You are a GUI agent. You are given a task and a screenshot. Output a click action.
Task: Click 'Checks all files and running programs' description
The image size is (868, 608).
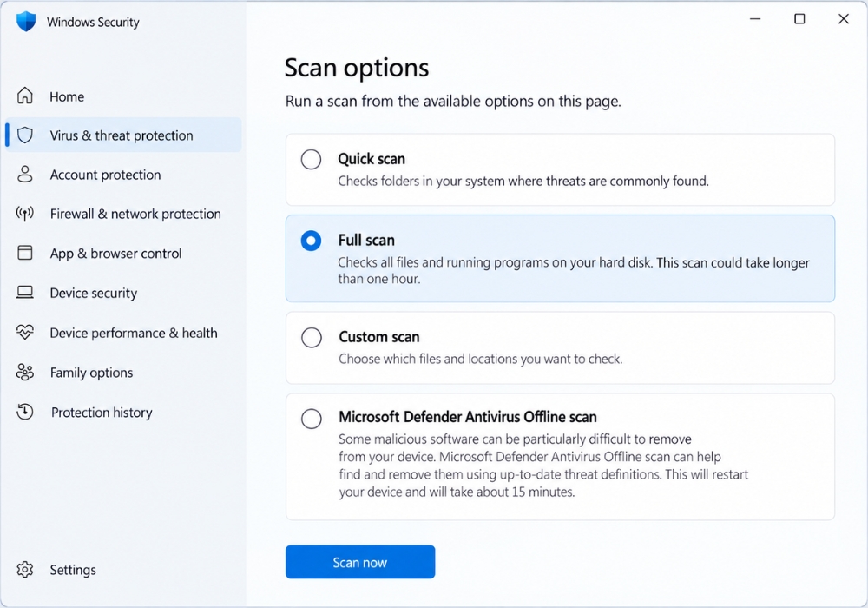pos(574,270)
